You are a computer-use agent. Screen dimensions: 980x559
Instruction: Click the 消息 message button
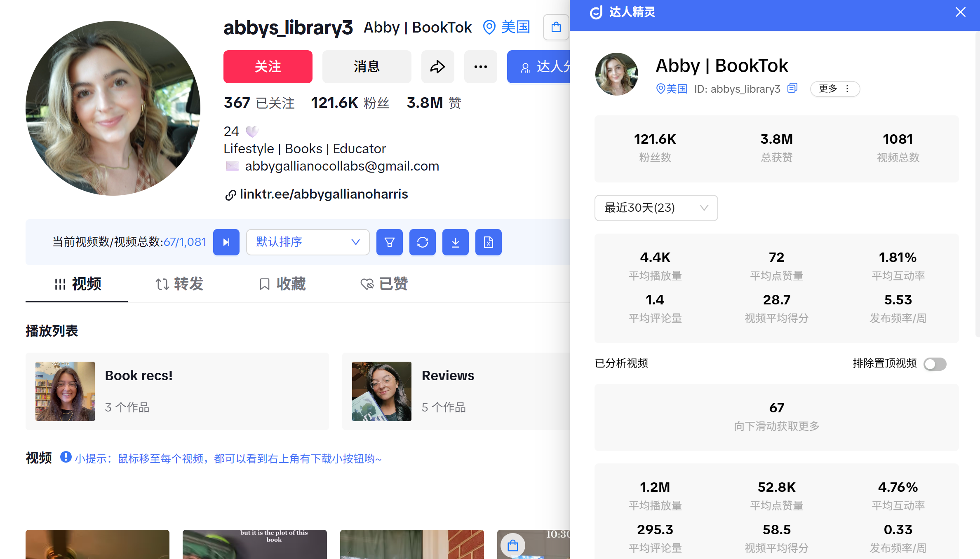pos(367,67)
